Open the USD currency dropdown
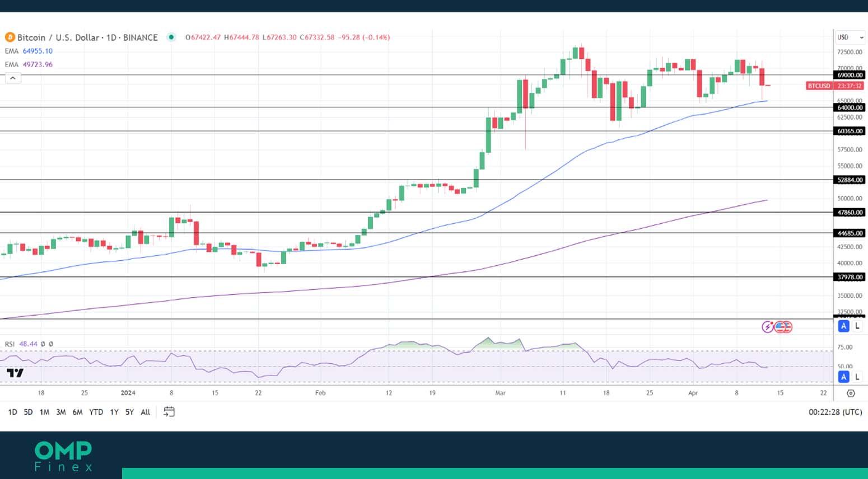Image resolution: width=868 pixels, height=479 pixels. (850, 37)
